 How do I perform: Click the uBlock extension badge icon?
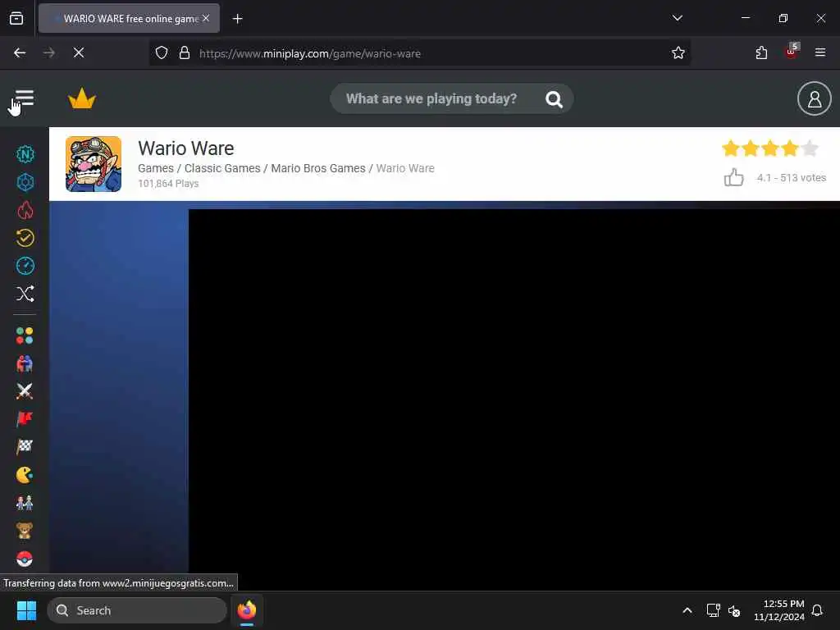792,52
